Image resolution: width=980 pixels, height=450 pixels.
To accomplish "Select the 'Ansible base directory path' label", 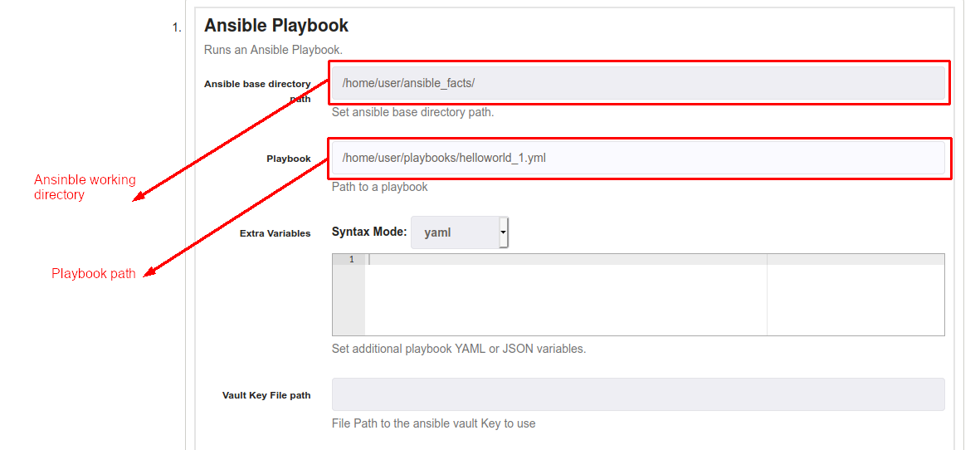I will (x=257, y=91).
